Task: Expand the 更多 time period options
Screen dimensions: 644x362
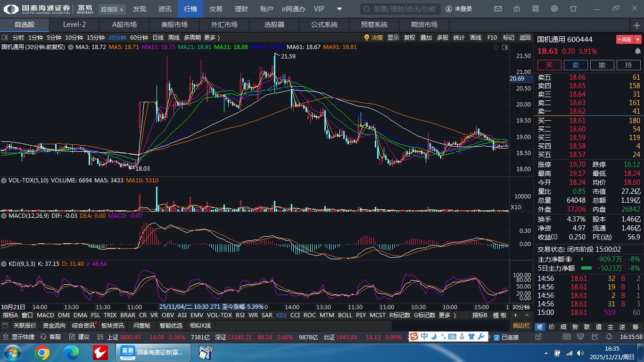Action: (x=212, y=38)
